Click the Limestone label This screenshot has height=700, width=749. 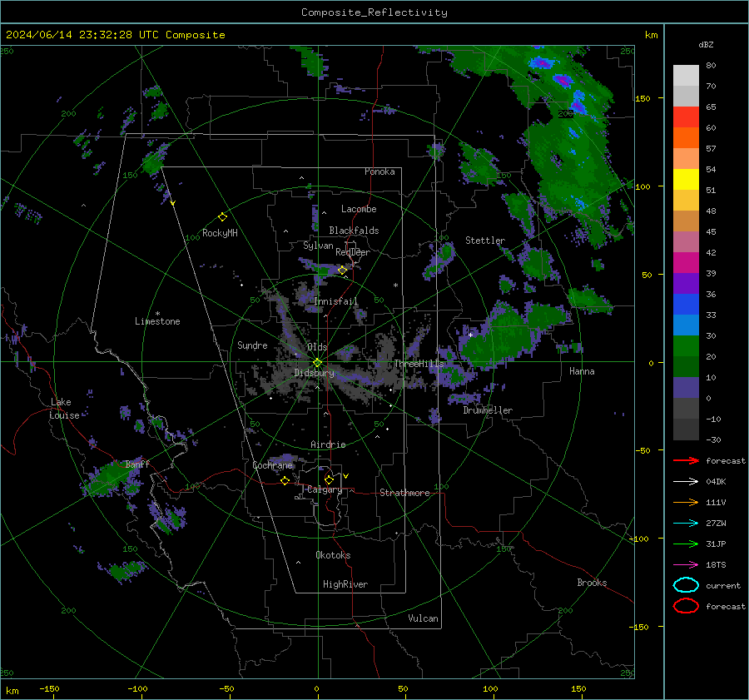157,321
